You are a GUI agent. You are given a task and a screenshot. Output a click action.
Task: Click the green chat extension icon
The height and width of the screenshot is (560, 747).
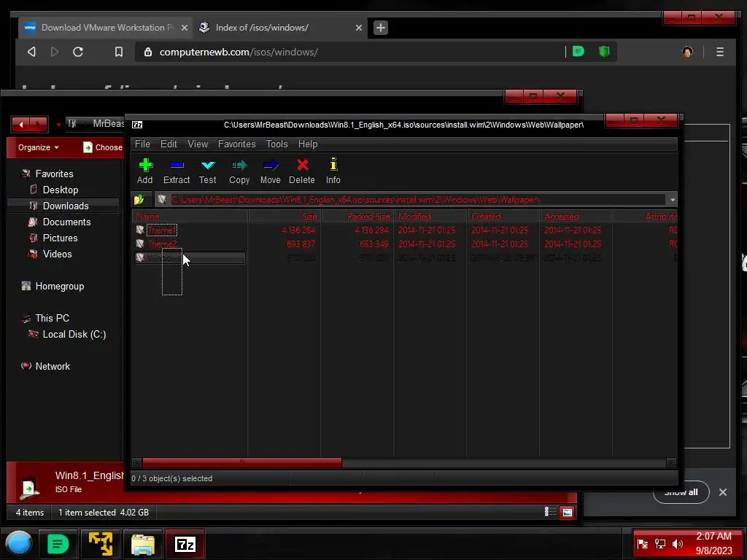point(578,52)
